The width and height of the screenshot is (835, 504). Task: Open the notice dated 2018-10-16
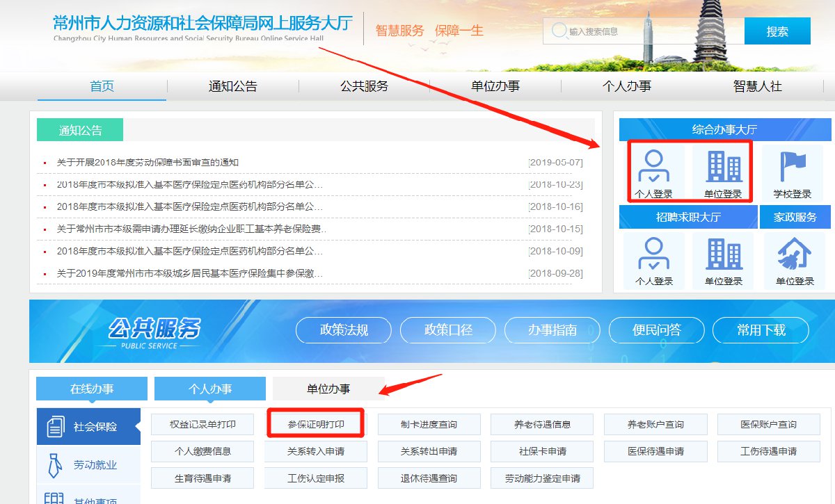(190, 207)
